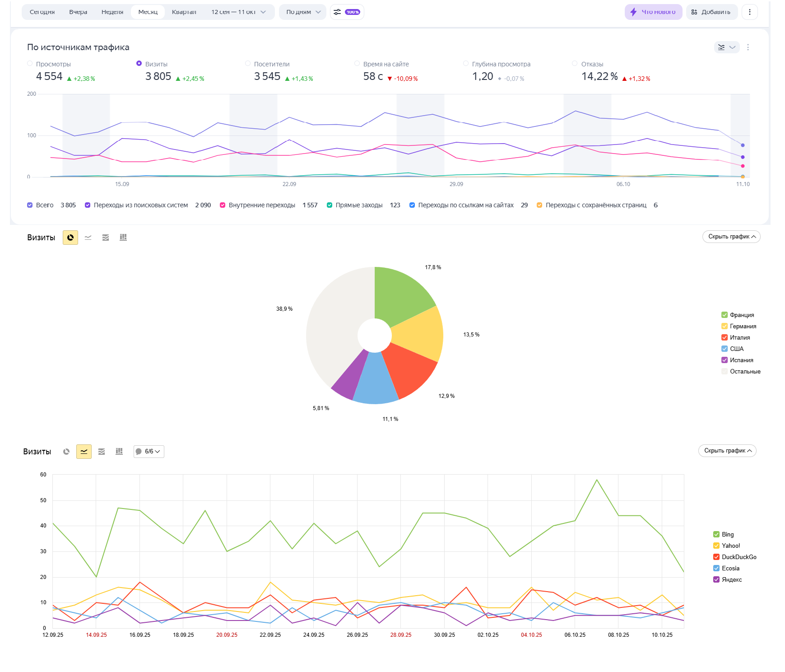785x672 pixels.
Task: Click the По источникам трафика widget title
Action: coord(78,47)
